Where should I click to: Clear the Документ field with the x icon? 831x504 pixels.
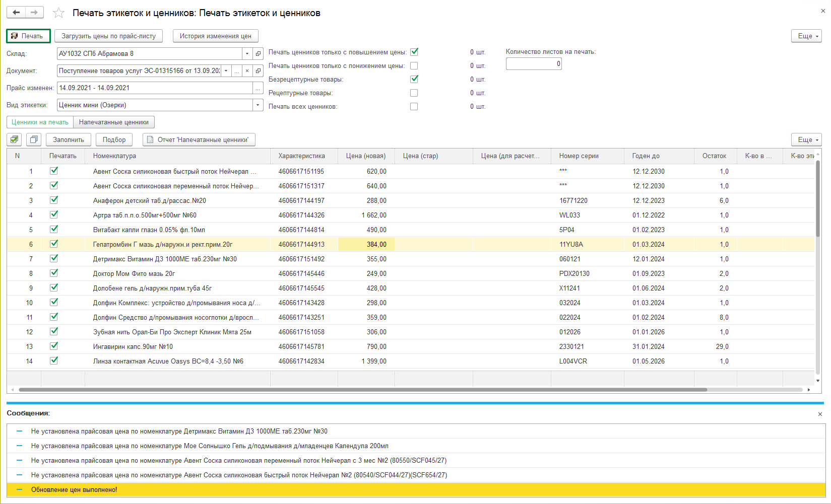247,71
